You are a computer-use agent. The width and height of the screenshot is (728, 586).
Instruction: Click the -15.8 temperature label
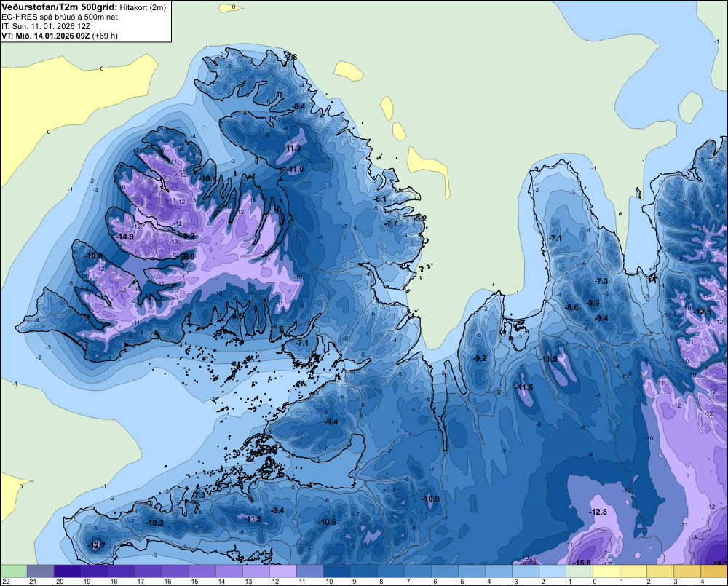click(x=582, y=562)
